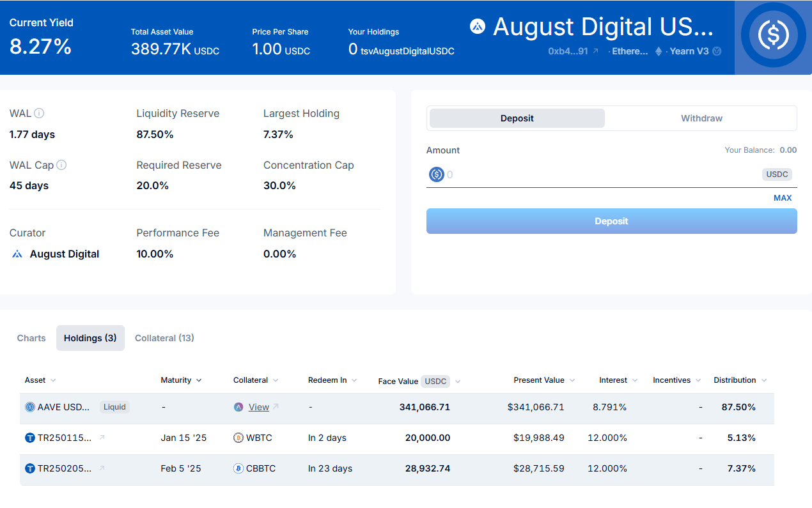Image resolution: width=812 pixels, height=508 pixels.
Task: Click the large USDC token logo
Action: [772, 36]
